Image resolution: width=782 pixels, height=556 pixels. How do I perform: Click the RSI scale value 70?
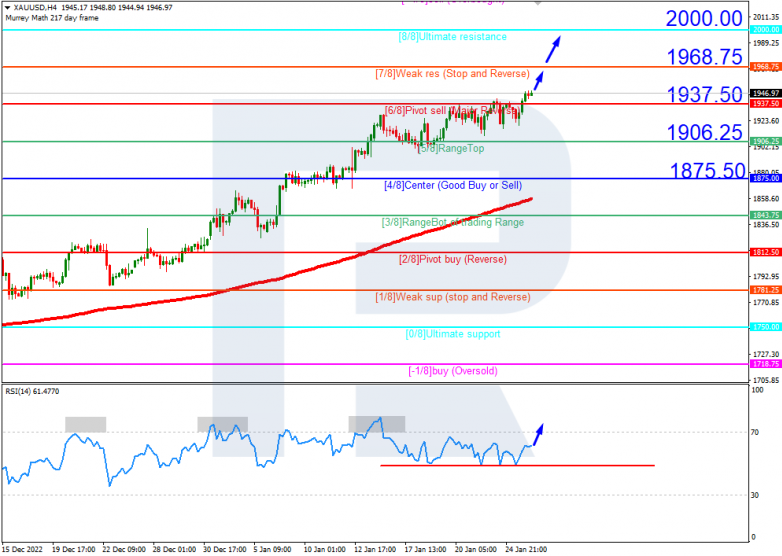pos(755,432)
